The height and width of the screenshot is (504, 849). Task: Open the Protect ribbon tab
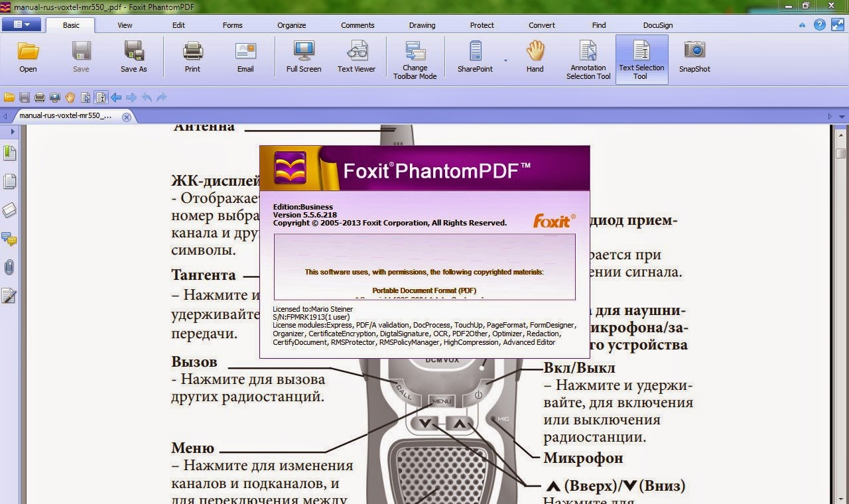[482, 25]
